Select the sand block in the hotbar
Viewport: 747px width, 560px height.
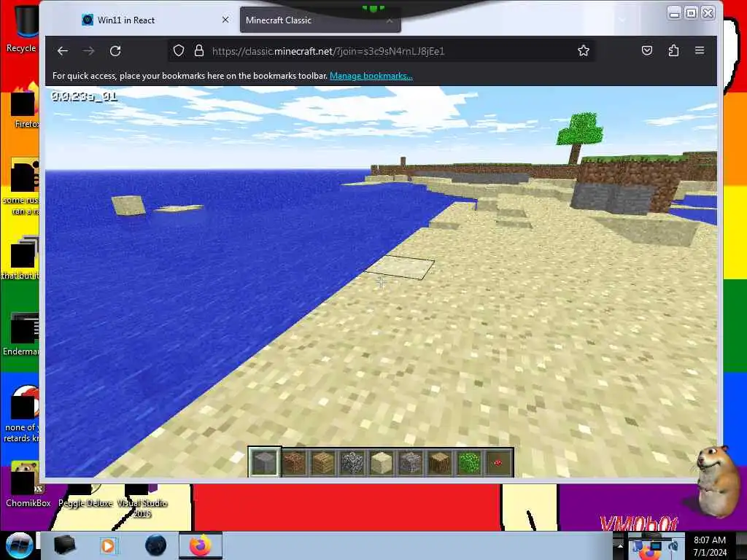[x=381, y=462]
